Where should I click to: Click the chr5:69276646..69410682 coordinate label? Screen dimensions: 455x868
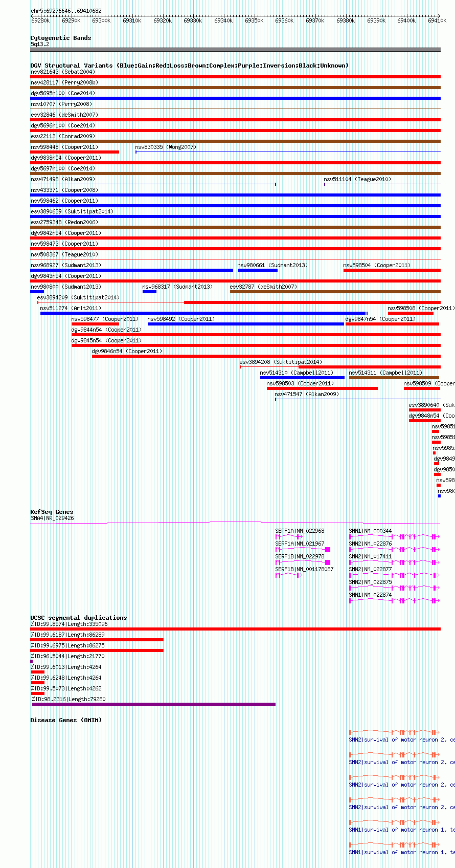[x=66, y=11]
